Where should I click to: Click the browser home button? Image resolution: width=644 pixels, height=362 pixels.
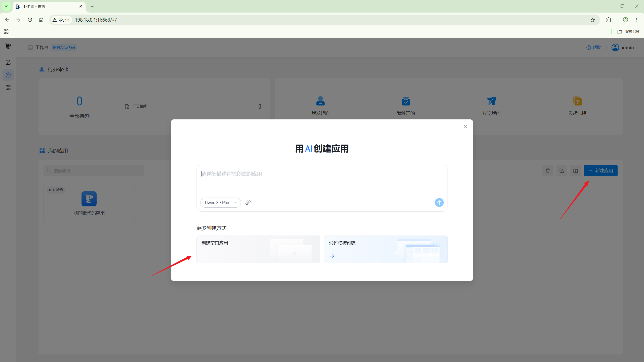[x=41, y=20]
